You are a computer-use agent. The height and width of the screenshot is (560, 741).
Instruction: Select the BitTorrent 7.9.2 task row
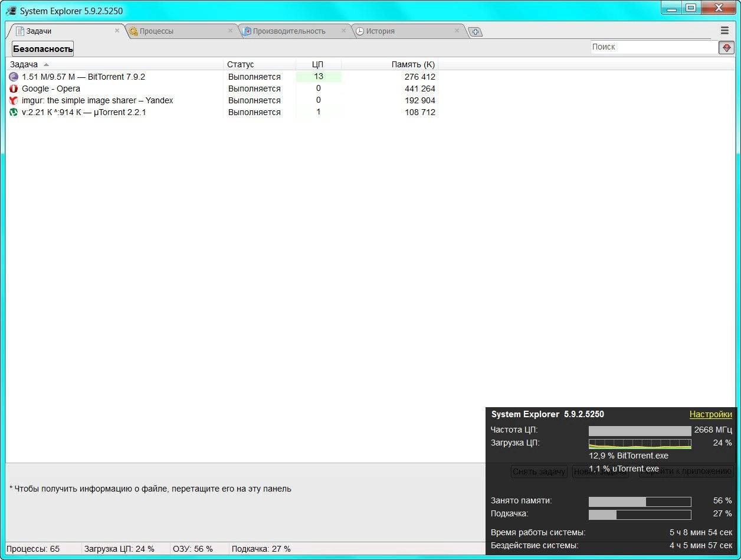[222, 77]
